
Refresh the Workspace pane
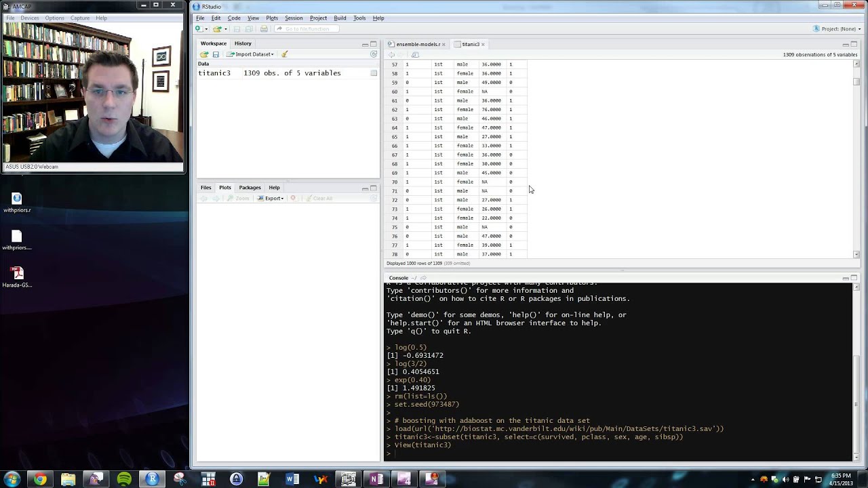373,54
